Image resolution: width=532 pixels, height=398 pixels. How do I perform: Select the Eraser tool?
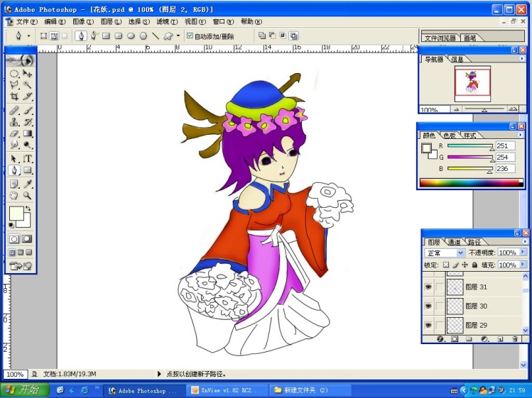pyautogui.click(x=14, y=133)
